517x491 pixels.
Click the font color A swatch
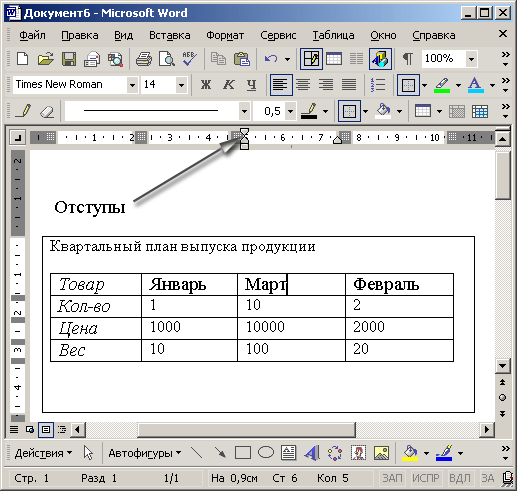pyautogui.click(x=476, y=85)
